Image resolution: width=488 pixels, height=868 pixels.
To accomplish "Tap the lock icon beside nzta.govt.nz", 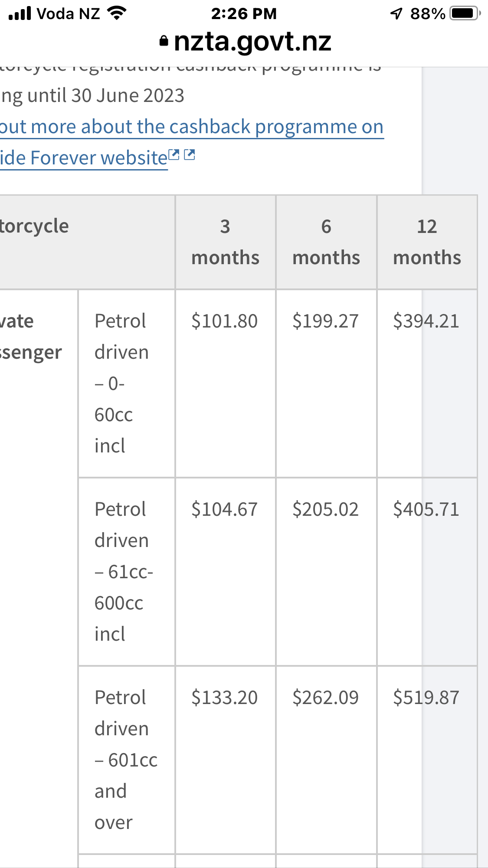I will tap(164, 41).
